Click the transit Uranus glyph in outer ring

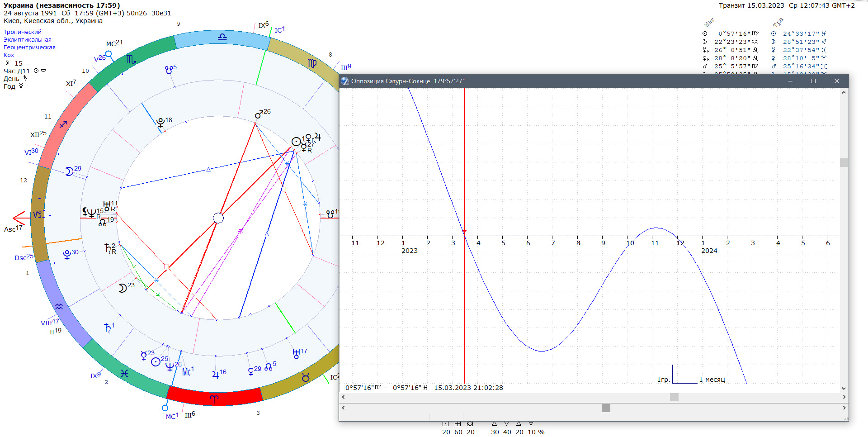[296, 354]
